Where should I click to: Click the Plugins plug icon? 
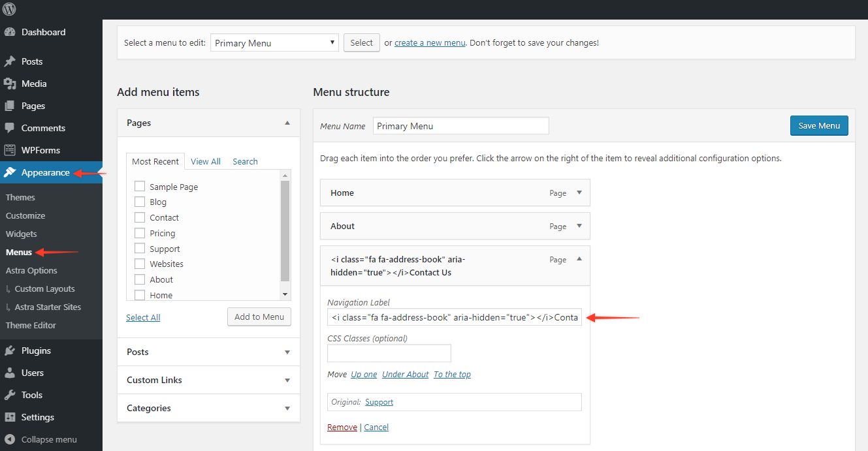[10, 350]
